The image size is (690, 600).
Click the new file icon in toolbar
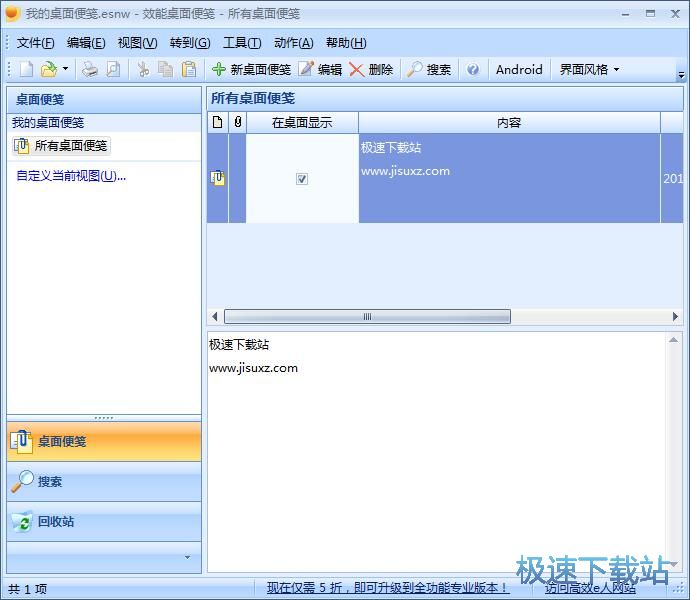[26, 69]
